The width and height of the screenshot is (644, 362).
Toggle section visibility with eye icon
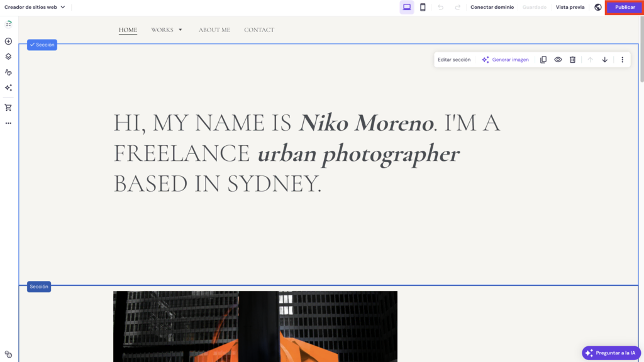558,60
